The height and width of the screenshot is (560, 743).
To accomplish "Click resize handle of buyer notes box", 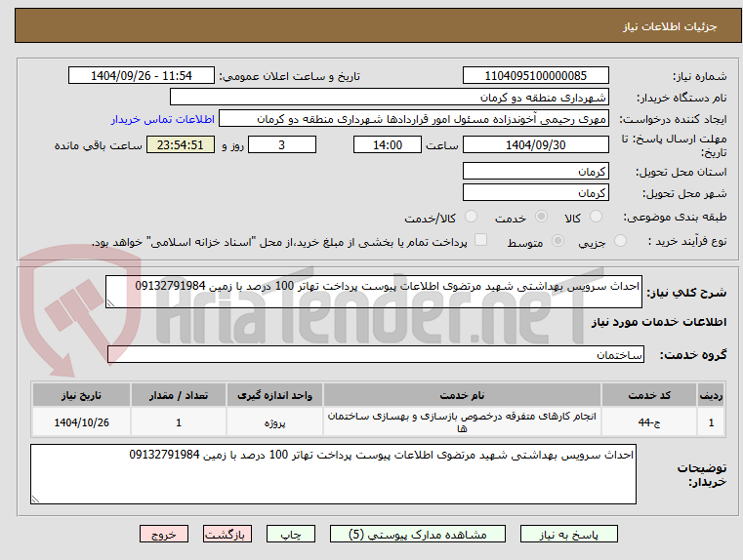I will pyautogui.click(x=35, y=499).
